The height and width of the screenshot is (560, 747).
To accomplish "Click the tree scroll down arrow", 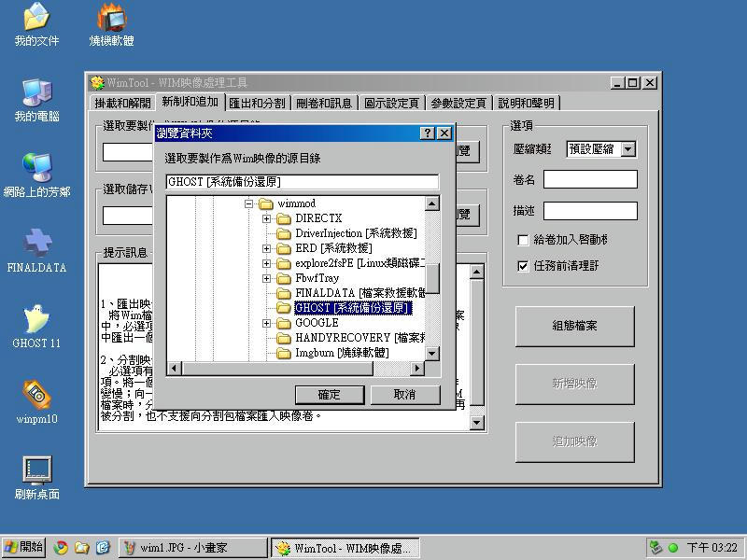I will tap(432, 354).
